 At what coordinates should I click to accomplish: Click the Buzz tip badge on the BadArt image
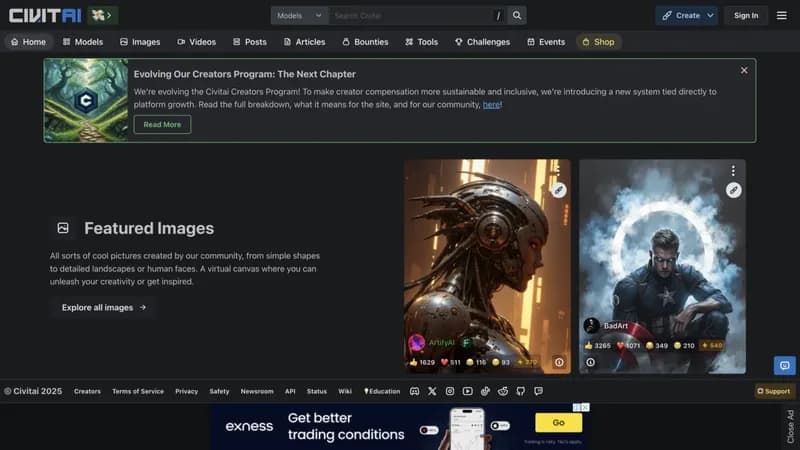[x=712, y=345]
